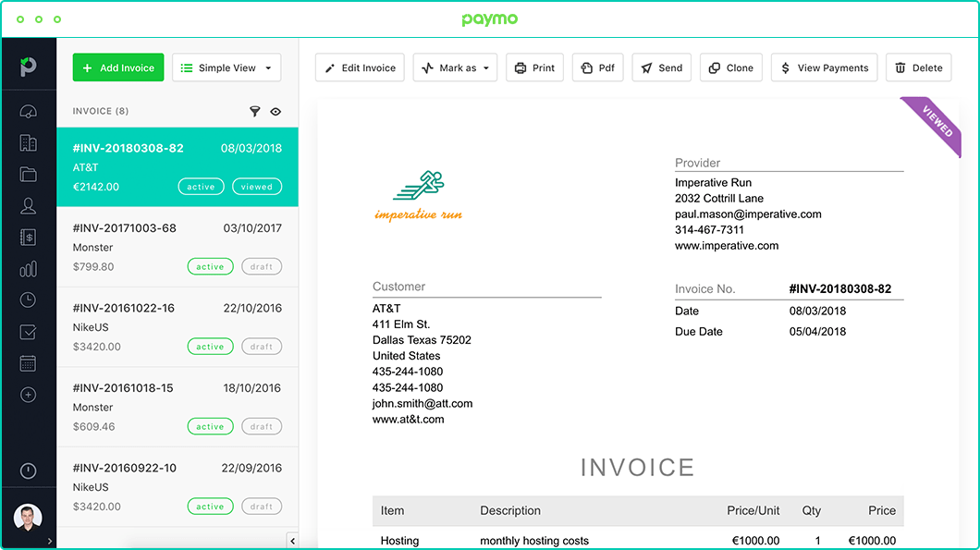Toggle the viewed badge on invoice #INV-20180308-82

click(257, 187)
